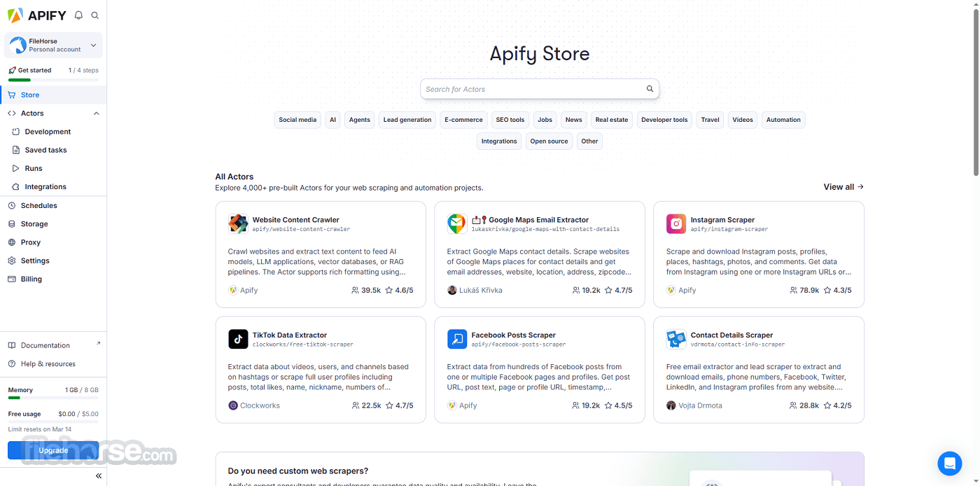This screenshot has height=486, width=980.
Task: Click the Upgrade button
Action: tap(53, 450)
